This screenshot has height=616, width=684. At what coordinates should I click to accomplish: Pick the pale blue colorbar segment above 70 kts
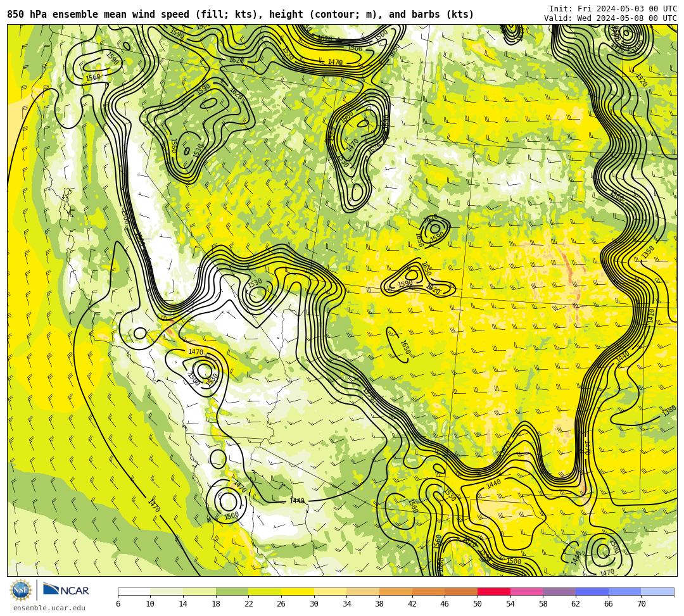657,591
